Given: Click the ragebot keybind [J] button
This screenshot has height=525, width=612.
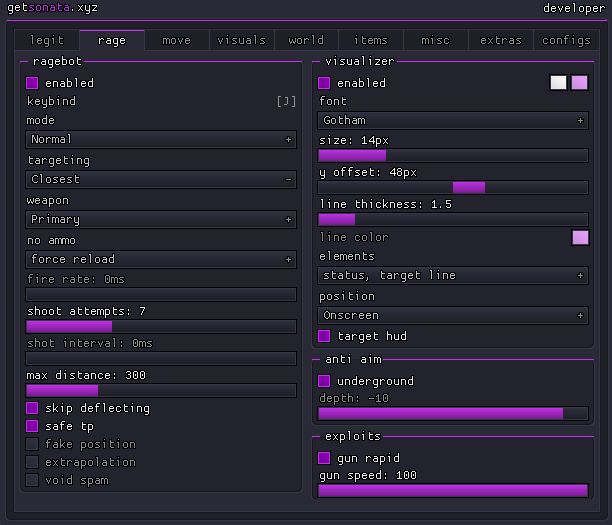Looking at the screenshot, I should click(286, 101).
